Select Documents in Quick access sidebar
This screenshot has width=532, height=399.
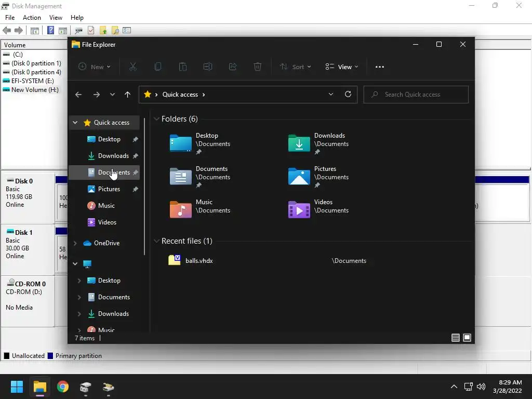(104, 172)
